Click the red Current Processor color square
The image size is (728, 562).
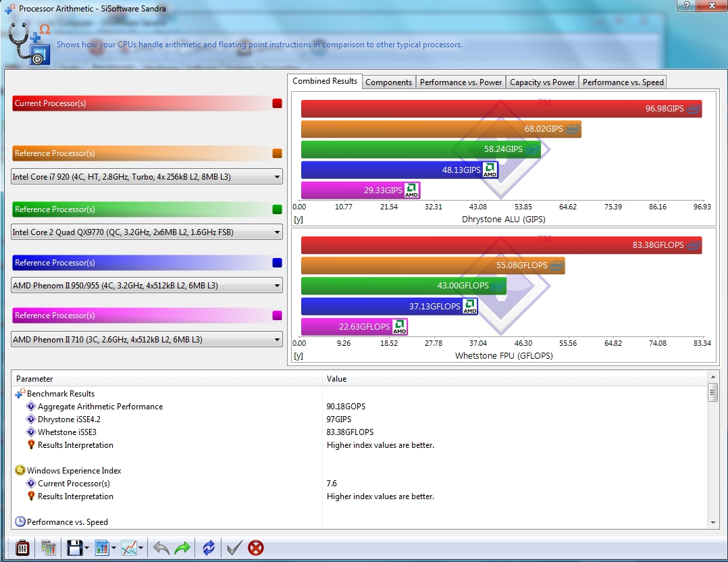tap(277, 103)
